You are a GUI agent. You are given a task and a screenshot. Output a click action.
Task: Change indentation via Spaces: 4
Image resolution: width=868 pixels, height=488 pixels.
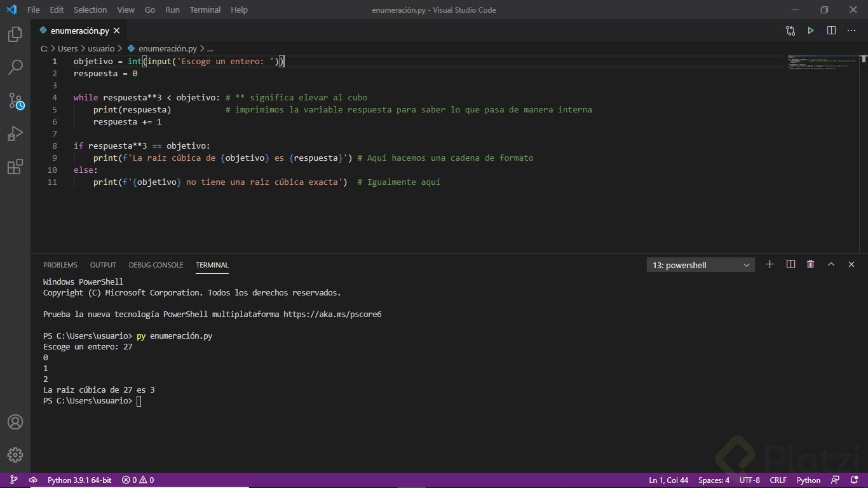point(714,480)
